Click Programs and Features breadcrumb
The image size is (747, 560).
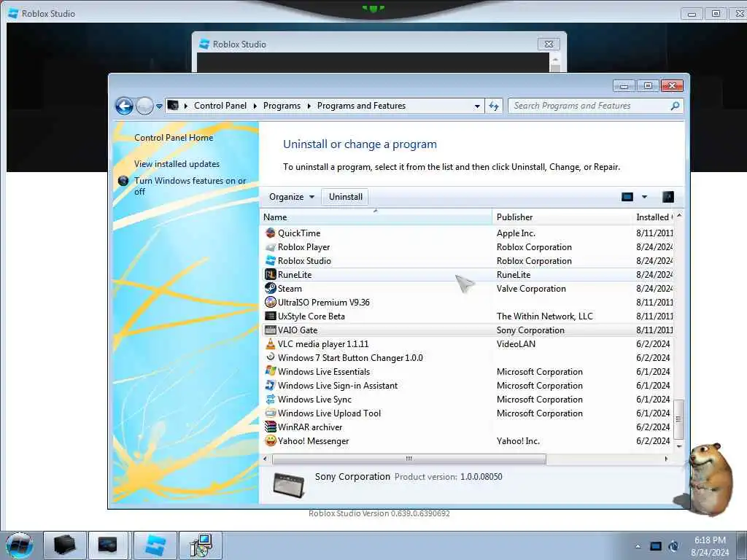[x=361, y=106]
